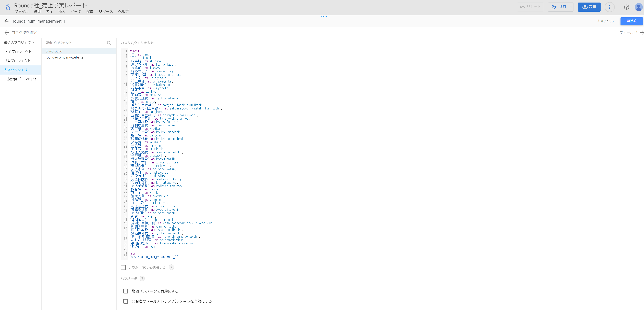Click the search icon in 課金プロジェクト
Viewport: 644px width, 310px height.
coord(109,43)
